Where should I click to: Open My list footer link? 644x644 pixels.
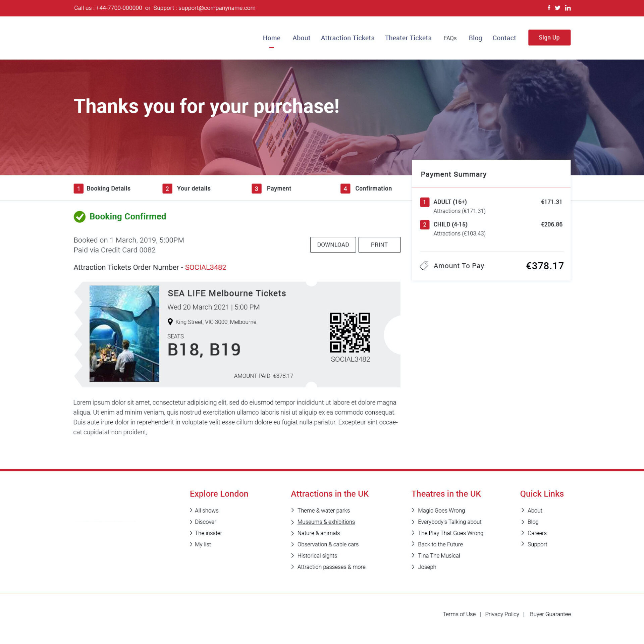[x=203, y=545]
